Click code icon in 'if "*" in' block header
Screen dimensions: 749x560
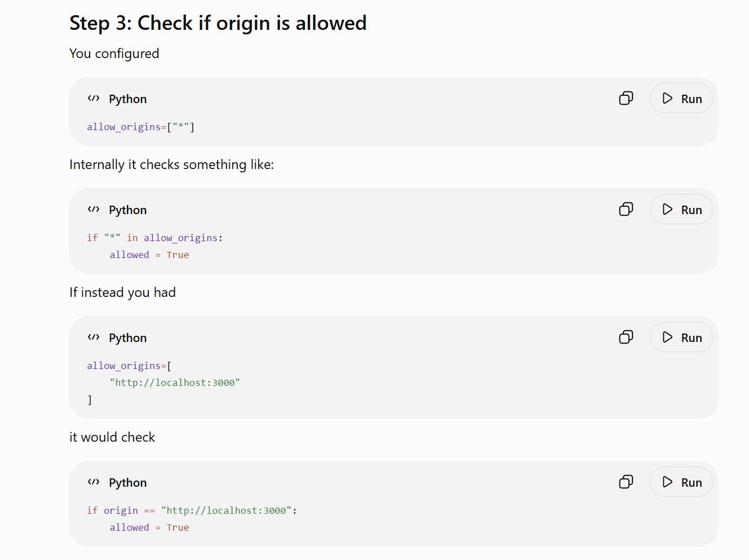[x=94, y=210]
